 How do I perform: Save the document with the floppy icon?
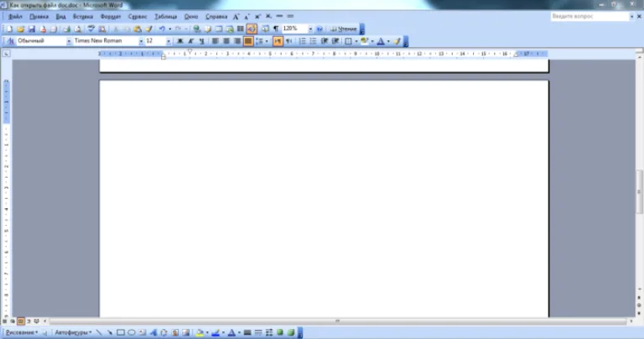pos(31,29)
